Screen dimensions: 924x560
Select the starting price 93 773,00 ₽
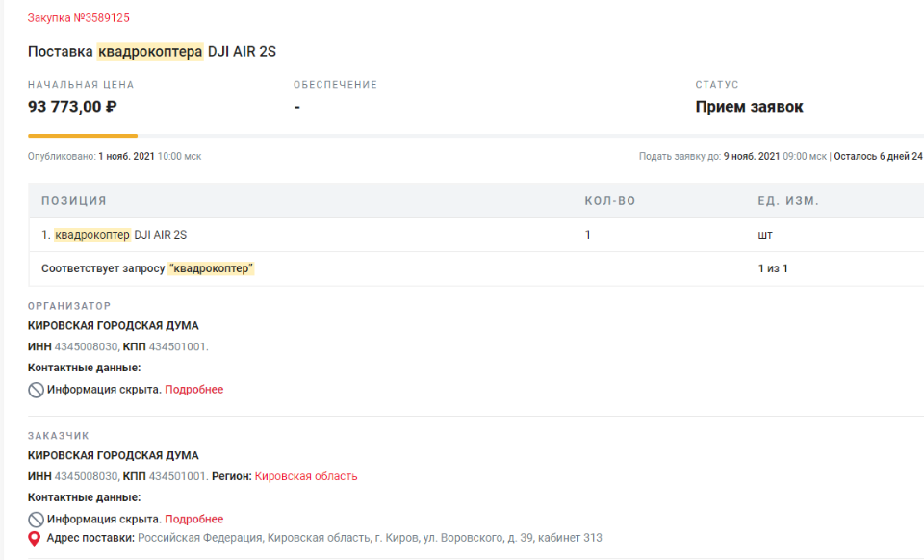click(72, 107)
